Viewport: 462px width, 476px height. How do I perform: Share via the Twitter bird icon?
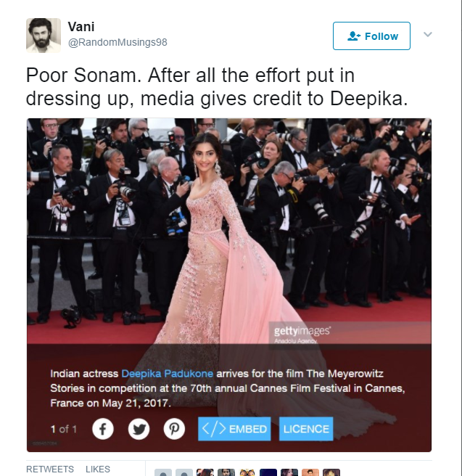(139, 429)
